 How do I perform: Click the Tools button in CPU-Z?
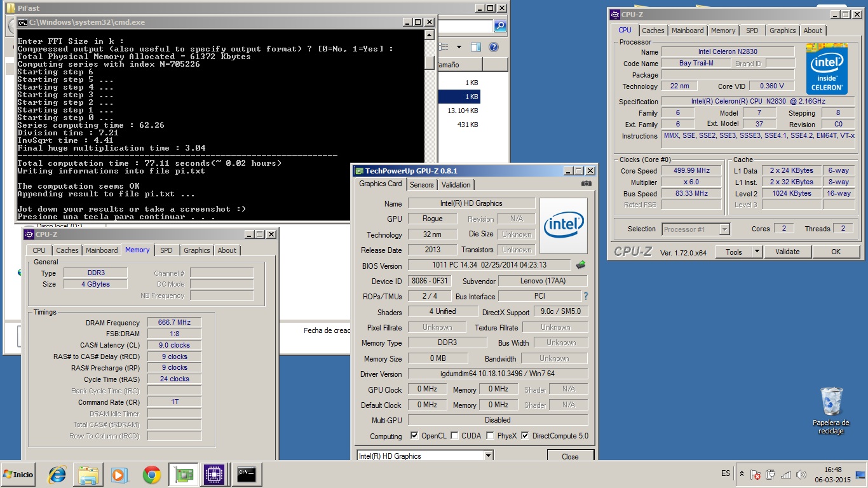click(734, 252)
